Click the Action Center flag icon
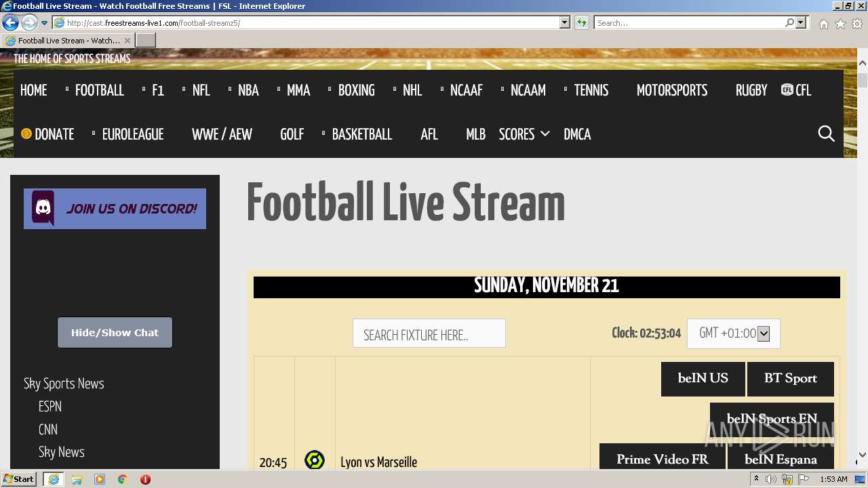The image size is (868, 488). tap(804, 479)
